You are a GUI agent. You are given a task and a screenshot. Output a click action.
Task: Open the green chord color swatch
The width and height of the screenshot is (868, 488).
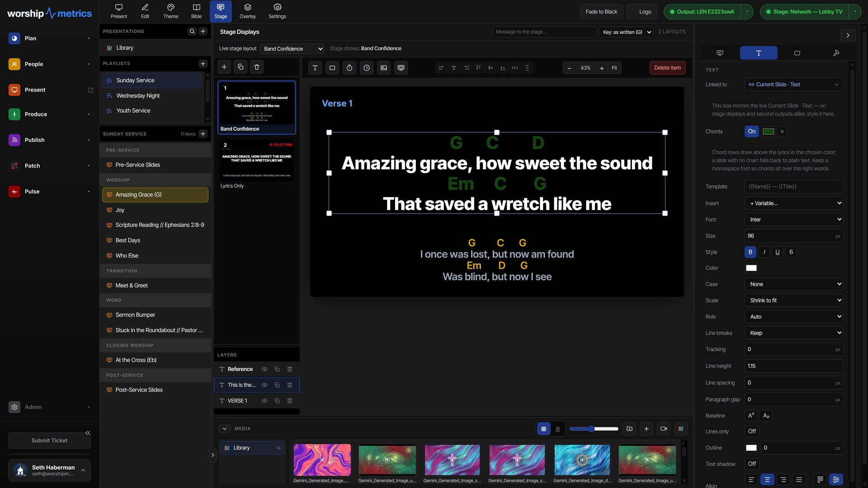[x=769, y=131]
